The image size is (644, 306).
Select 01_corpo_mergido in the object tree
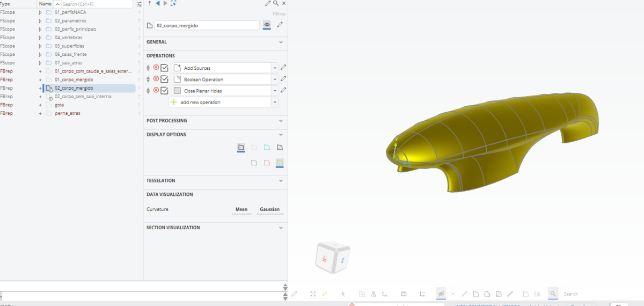pyautogui.click(x=74, y=79)
